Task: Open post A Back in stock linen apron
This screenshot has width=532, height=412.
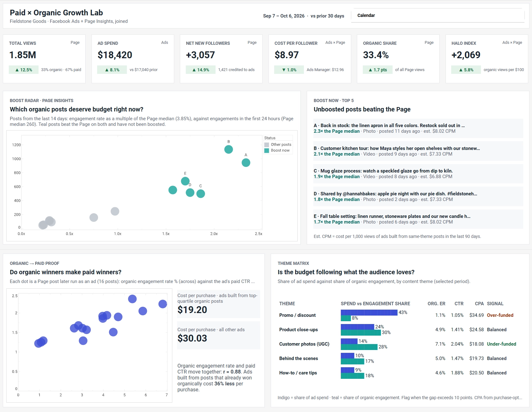Action: point(418,128)
